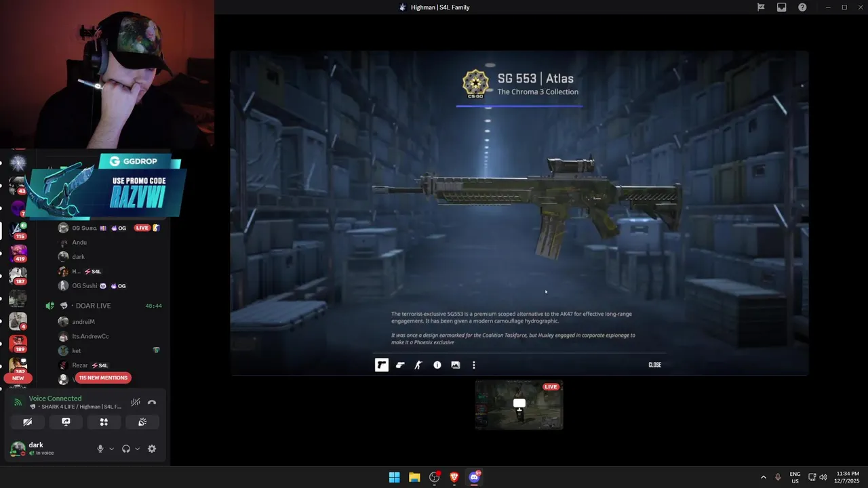Open Windows Start menu
This screenshot has height=488, width=868.
pyautogui.click(x=394, y=477)
